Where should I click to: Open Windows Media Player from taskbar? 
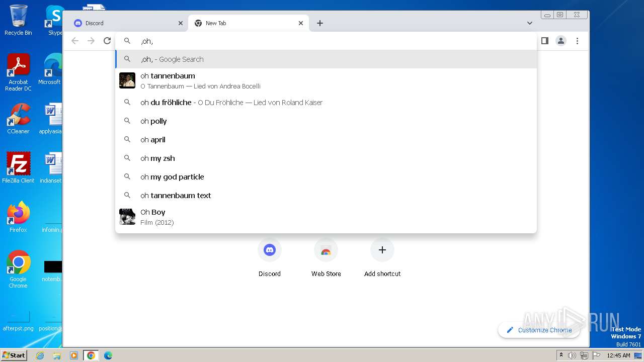[x=73, y=355]
